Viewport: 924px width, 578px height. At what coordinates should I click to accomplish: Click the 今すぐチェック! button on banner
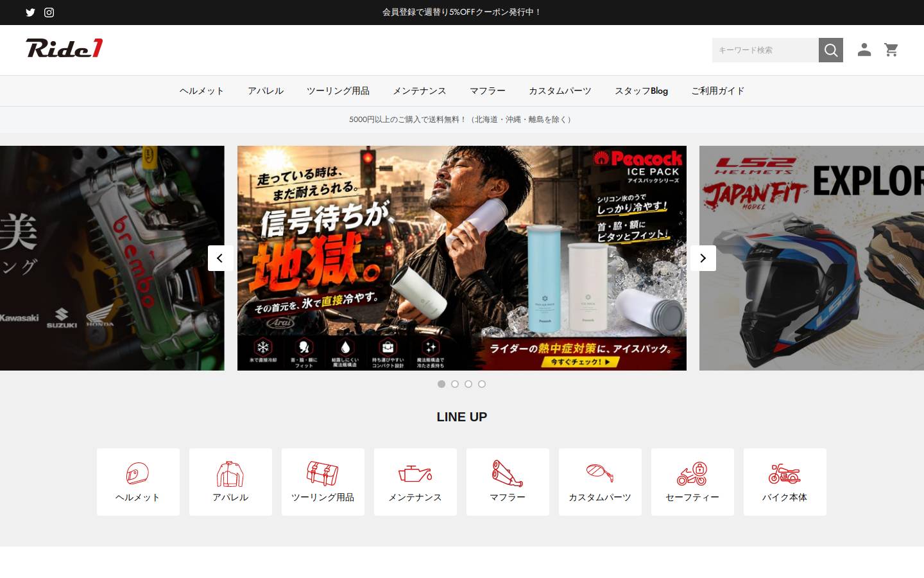coord(580,362)
